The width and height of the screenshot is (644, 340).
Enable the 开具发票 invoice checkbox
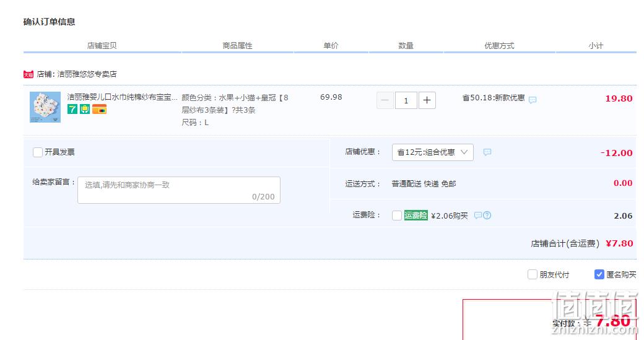[38, 152]
